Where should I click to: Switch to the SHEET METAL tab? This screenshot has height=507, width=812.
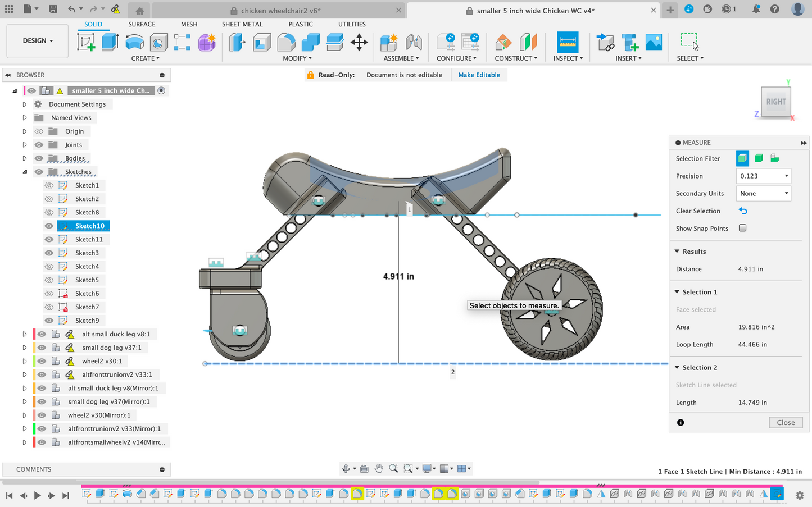tap(242, 24)
